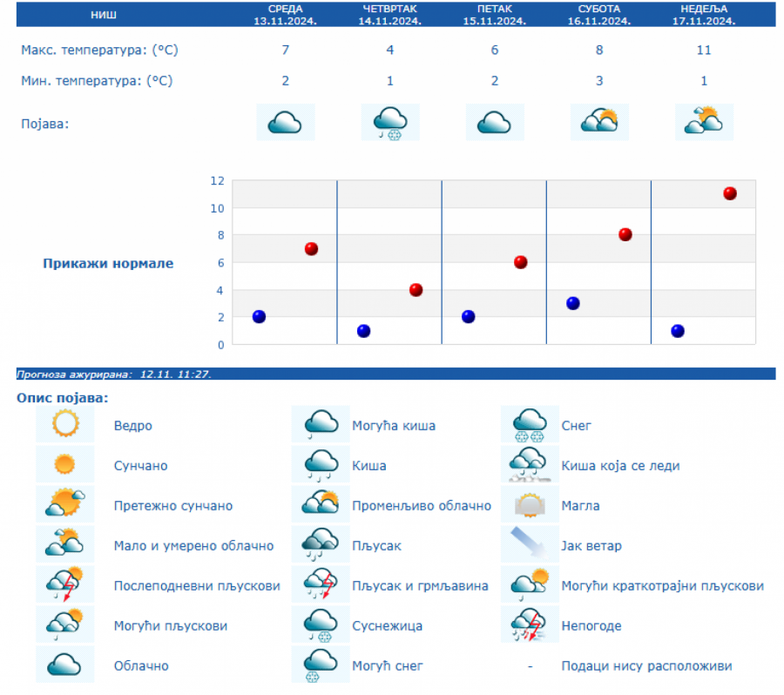Click the Сунчано sunny legend icon

tap(65, 465)
